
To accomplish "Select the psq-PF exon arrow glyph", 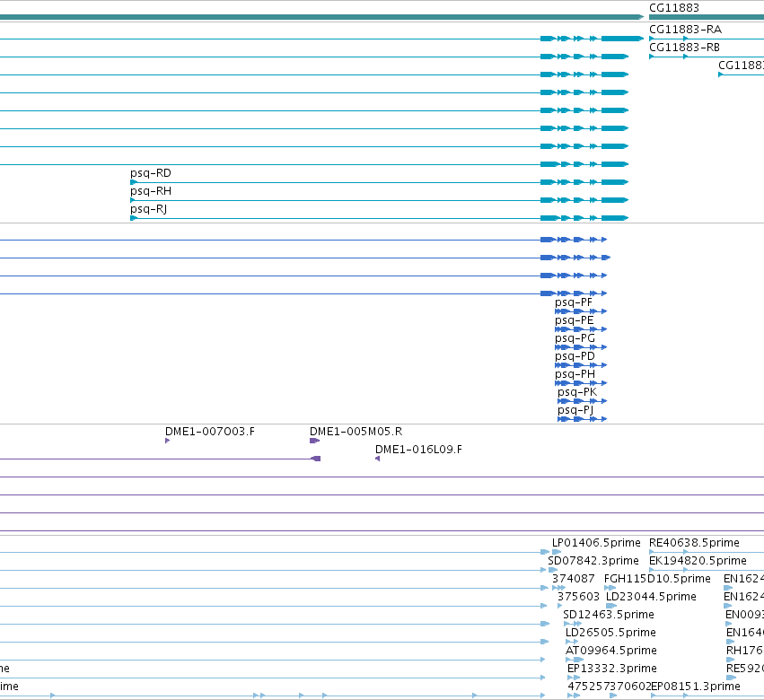I will tap(581, 311).
